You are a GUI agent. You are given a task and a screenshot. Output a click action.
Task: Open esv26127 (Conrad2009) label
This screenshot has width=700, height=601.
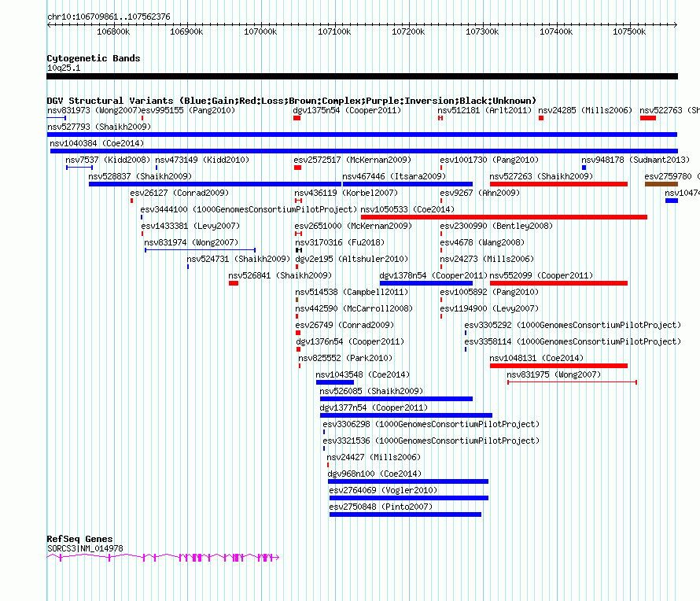[x=179, y=193]
